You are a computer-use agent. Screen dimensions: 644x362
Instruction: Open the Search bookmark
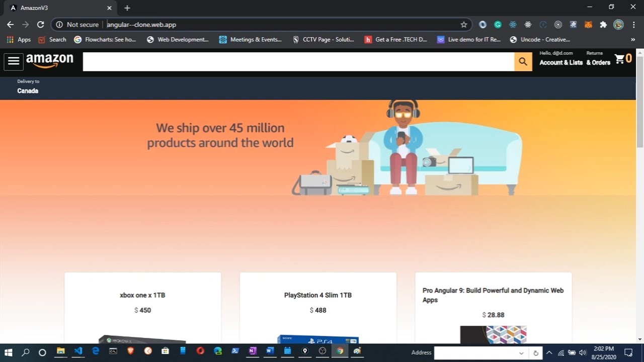coord(52,39)
